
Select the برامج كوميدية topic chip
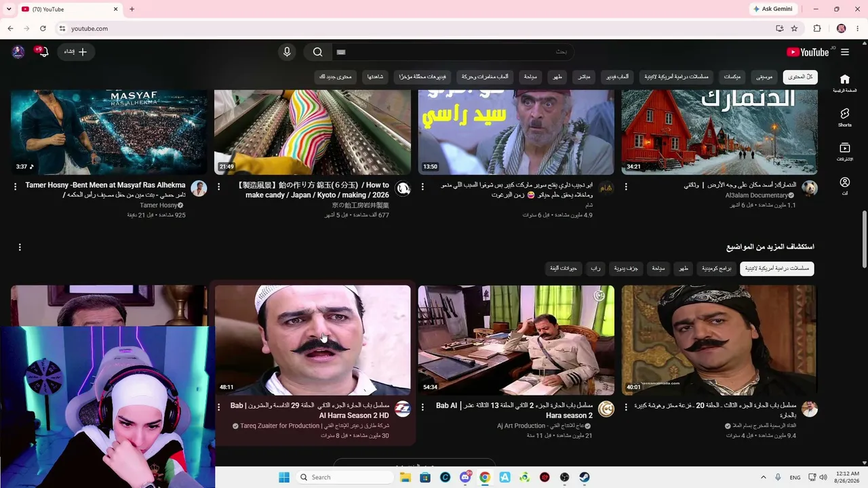[x=717, y=268]
